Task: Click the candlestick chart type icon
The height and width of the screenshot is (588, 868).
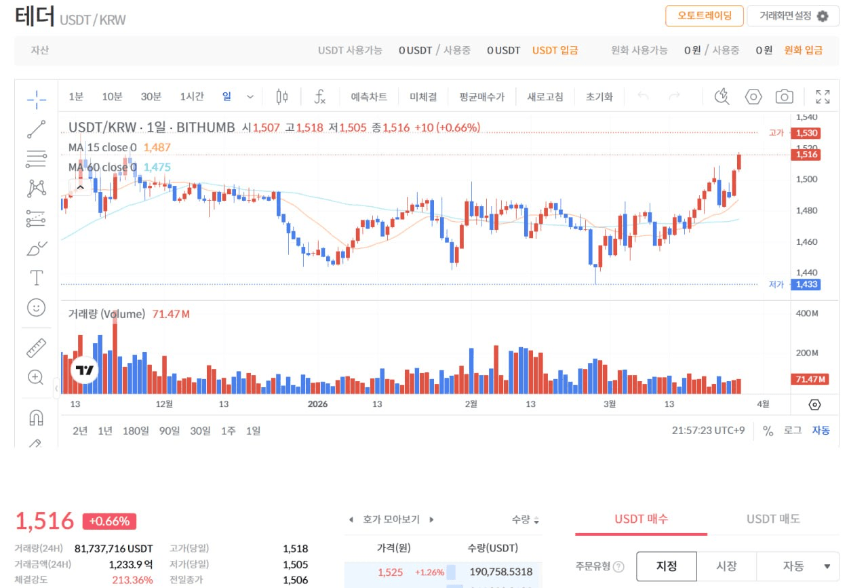Action: (282, 97)
